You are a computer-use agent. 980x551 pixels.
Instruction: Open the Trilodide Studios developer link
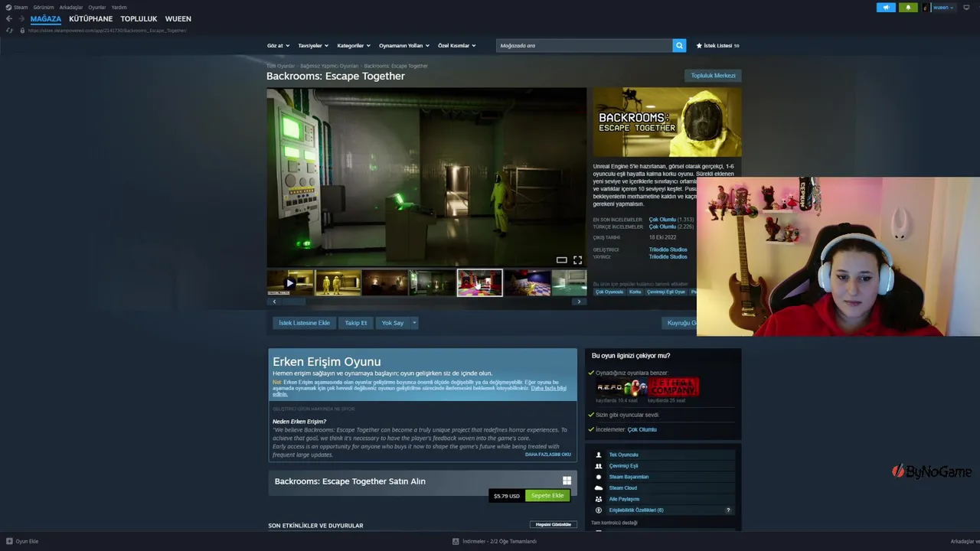pos(668,249)
